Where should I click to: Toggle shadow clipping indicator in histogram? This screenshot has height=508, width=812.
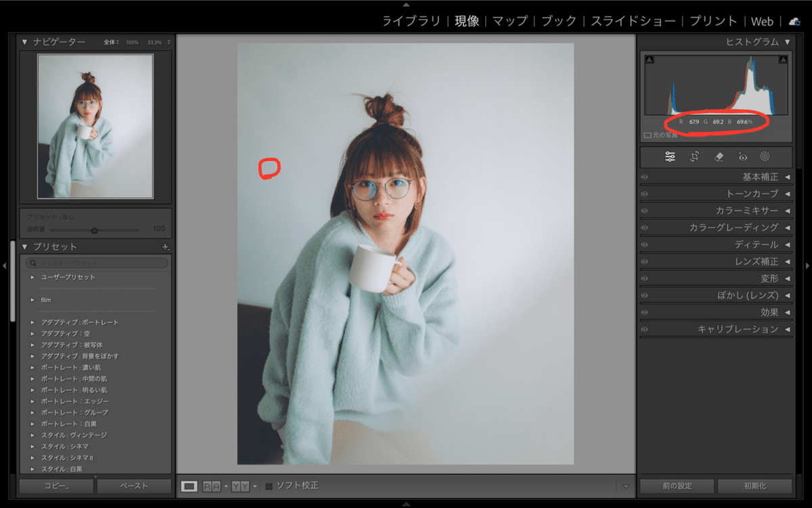tap(650, 60)
